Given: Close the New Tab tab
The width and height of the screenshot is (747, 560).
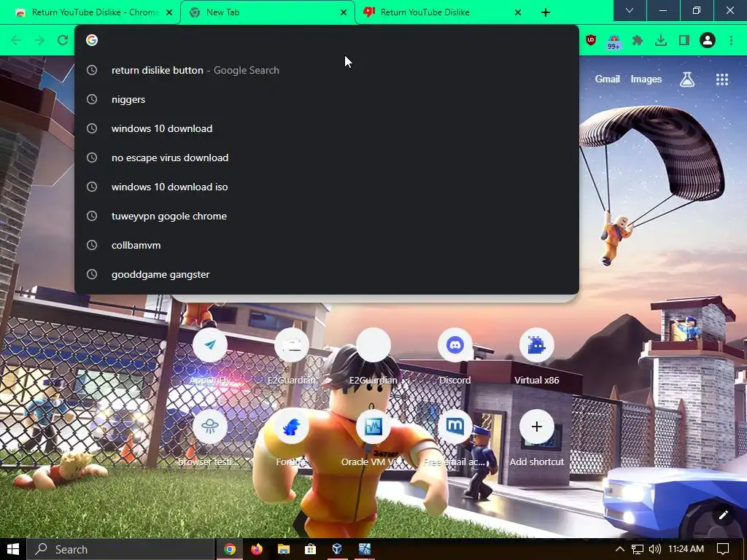Looking at the screenshot, I should coord(344,12).
